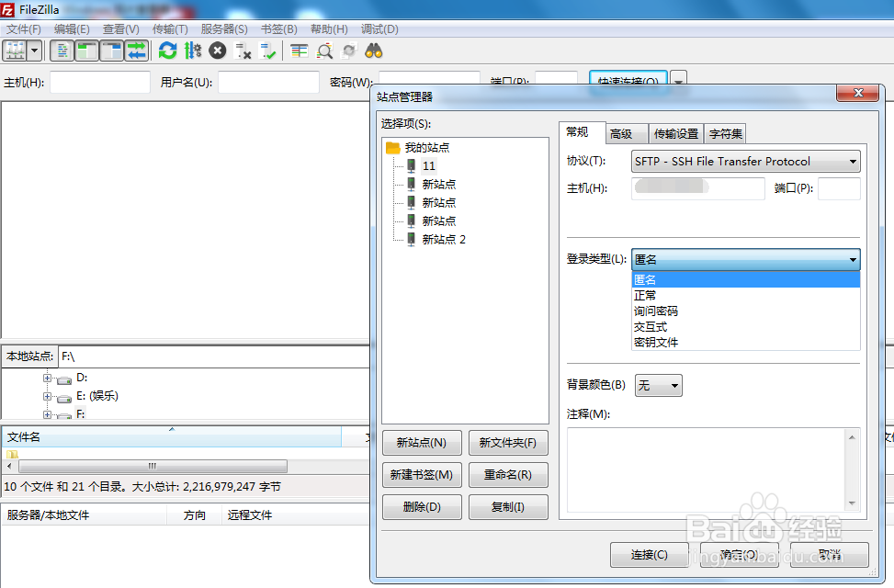Switch to the 高级 tab

coord(626,133)
